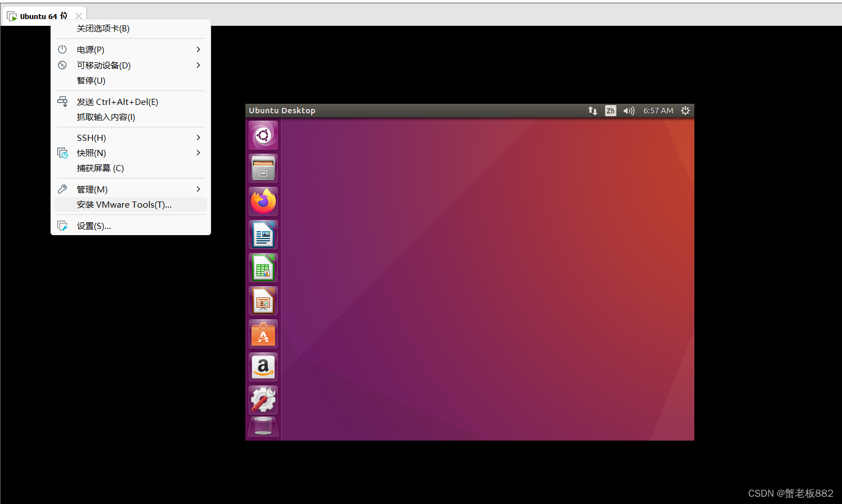Viewport: 842px width, 504px height.
Task: Open System Settings wrench-and-gear icon
Action: [x=263, y=400]
